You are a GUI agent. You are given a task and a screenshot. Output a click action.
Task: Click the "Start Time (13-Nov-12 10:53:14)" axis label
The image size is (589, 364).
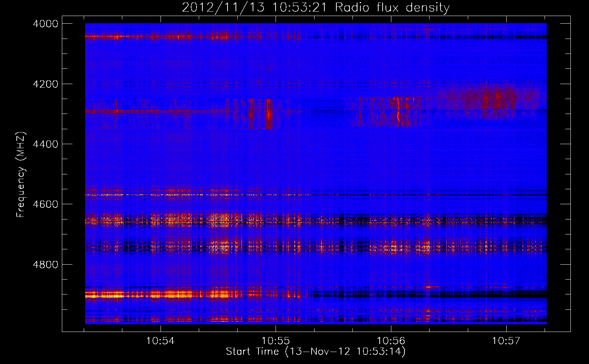316,352
